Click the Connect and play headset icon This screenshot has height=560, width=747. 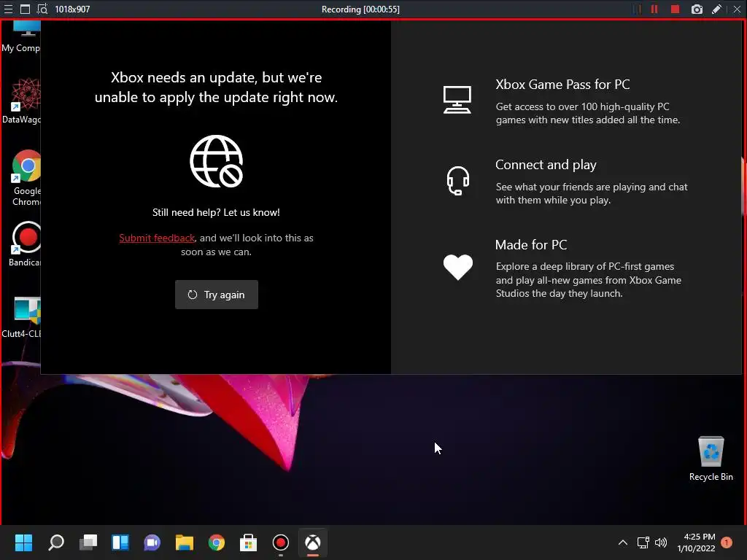[x=458, y=181]
